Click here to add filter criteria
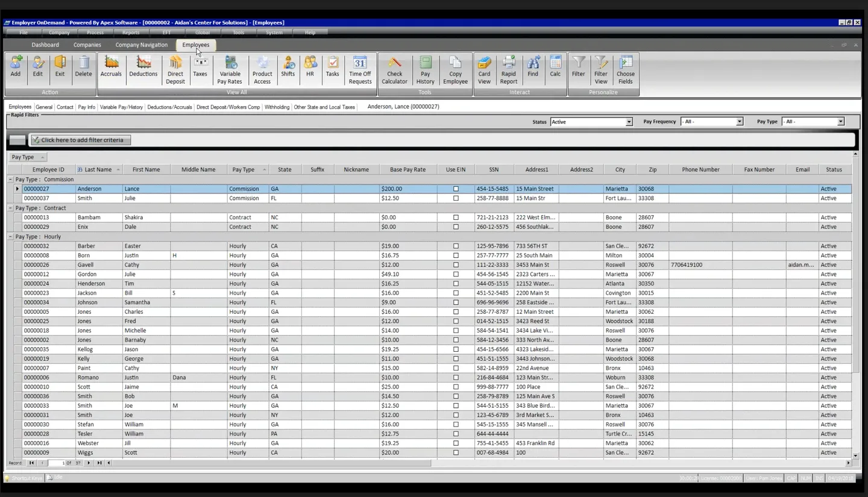This screenshot has height=497, width=868. coord(80,139)
